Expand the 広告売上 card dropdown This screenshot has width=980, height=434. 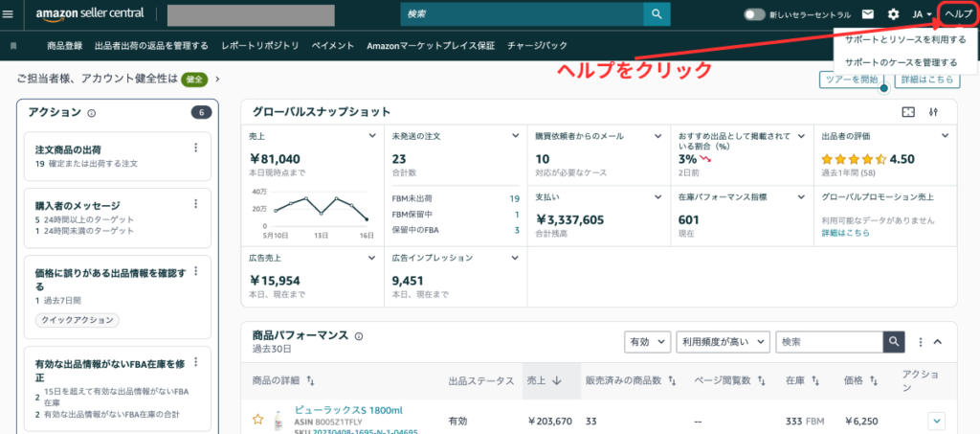point(372,257)
